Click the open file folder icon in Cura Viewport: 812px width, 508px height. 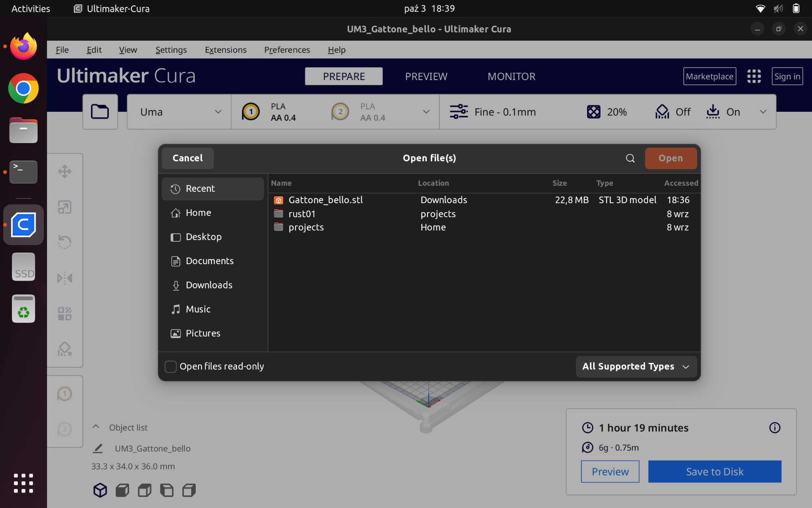coord(100,112)
